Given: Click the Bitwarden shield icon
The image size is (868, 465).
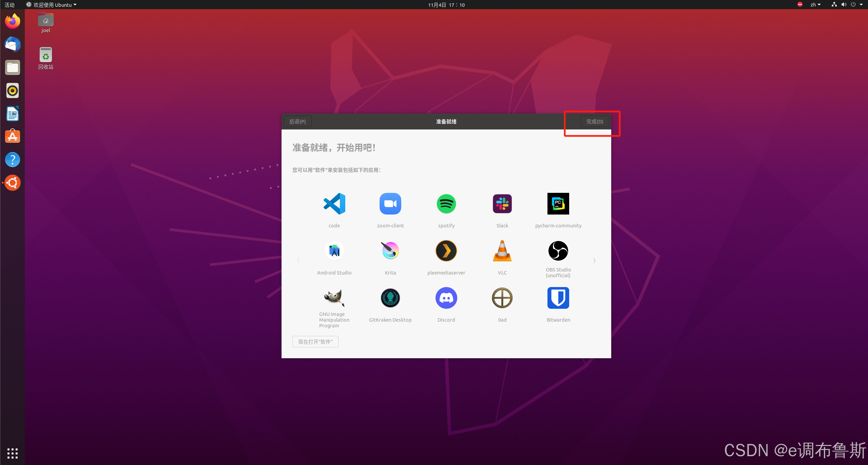Looking at the screenshot, I should pyautogui.click(x=558, y=298).
